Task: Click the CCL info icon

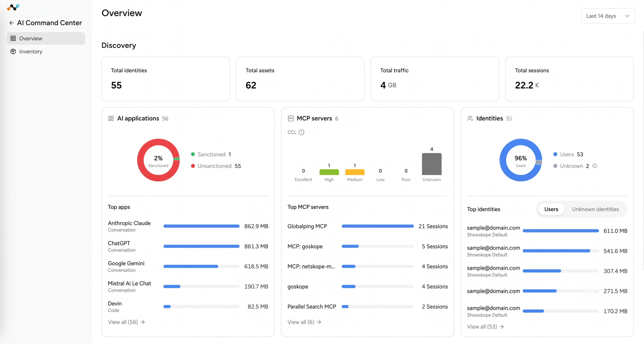Action: (301, 132)
